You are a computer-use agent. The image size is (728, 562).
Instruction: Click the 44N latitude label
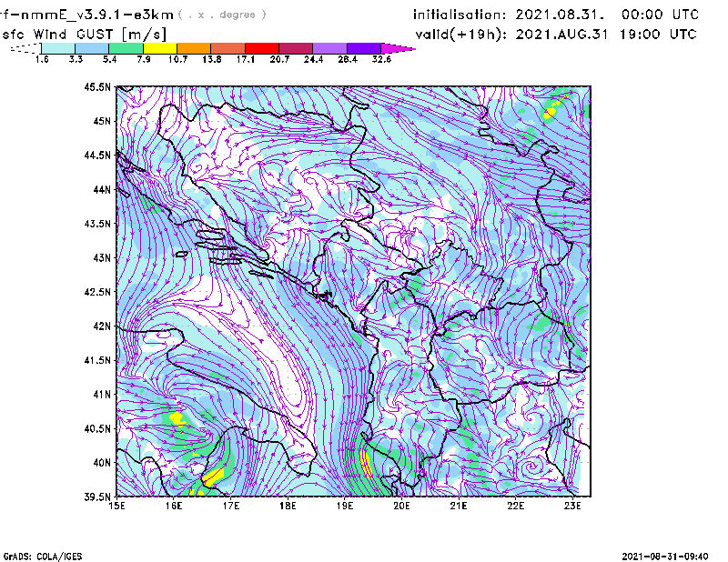102,189
